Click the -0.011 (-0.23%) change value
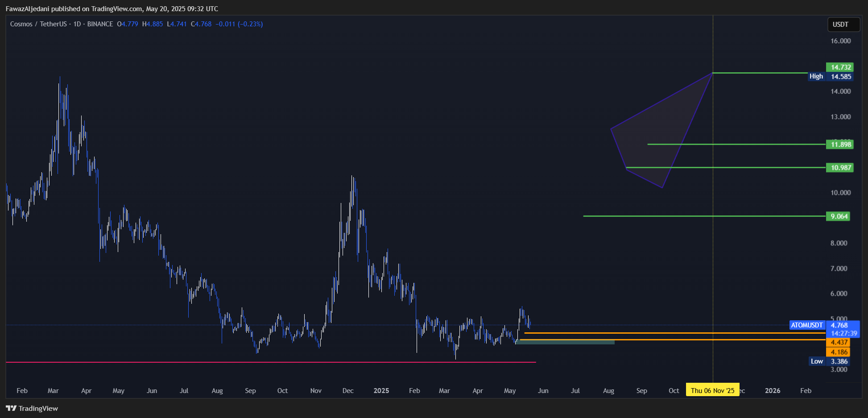The image size is (868, 418). (x=239, y=24)
